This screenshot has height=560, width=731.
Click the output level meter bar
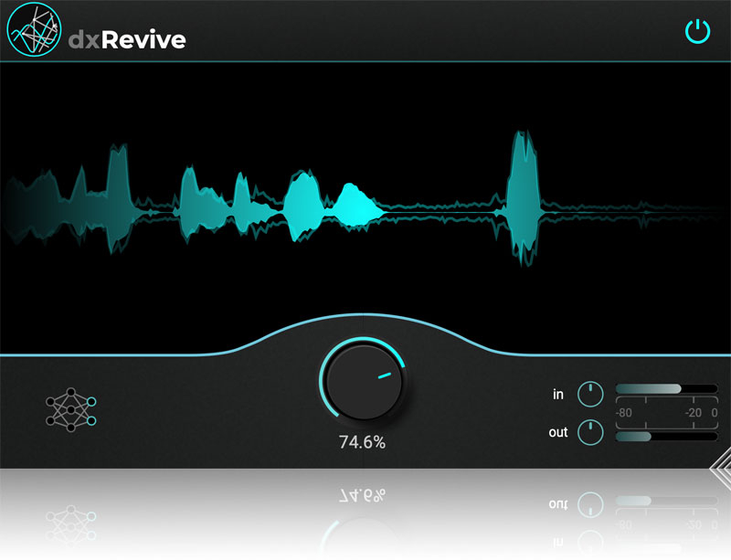tap(666, 437)
